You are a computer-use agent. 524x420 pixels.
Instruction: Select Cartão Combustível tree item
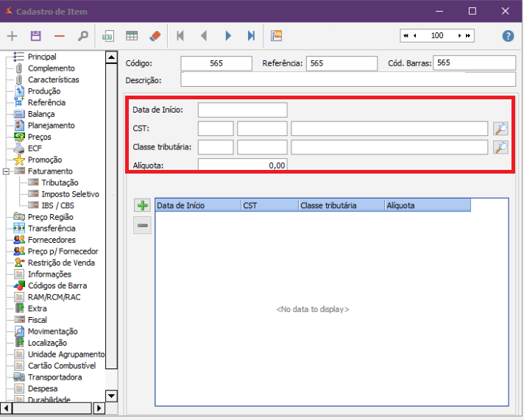click(x=62, y=366)
